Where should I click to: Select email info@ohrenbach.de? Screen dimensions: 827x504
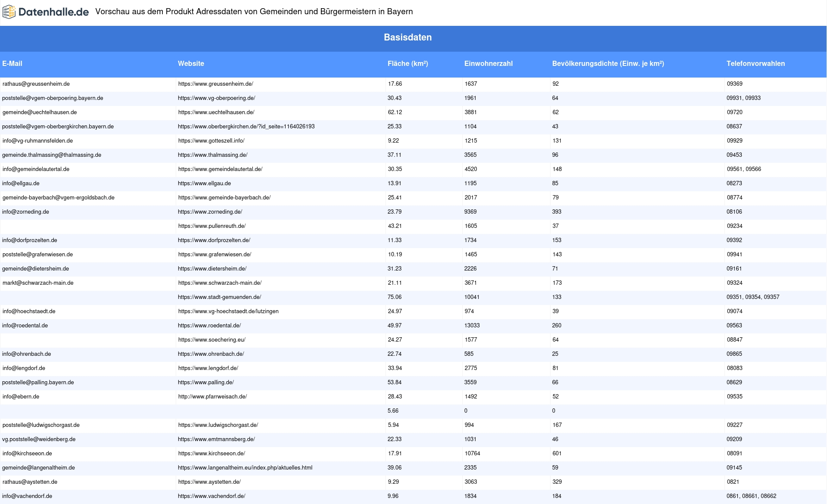(26, 354)
